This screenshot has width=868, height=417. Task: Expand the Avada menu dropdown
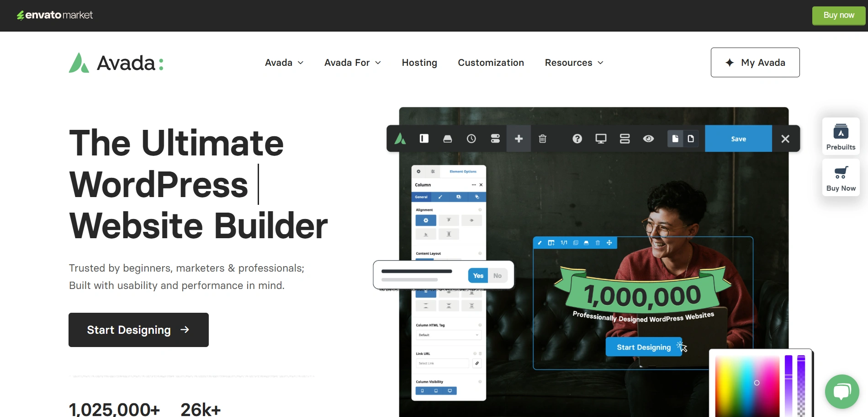point(284,63)
